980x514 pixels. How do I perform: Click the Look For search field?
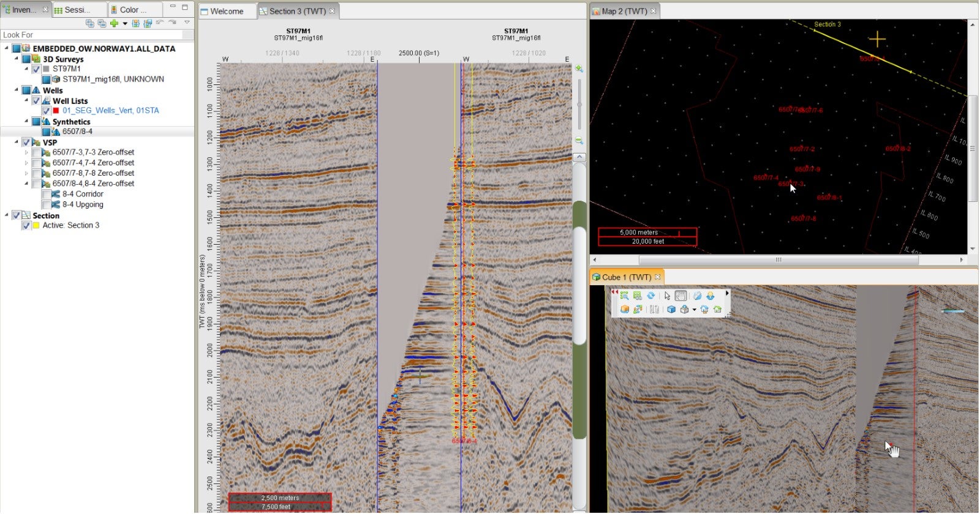(x=92, y=35)
